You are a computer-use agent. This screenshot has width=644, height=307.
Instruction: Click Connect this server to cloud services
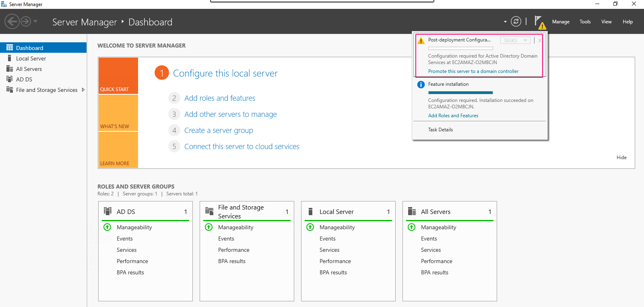pyautogui.click(x=242, y=146)
